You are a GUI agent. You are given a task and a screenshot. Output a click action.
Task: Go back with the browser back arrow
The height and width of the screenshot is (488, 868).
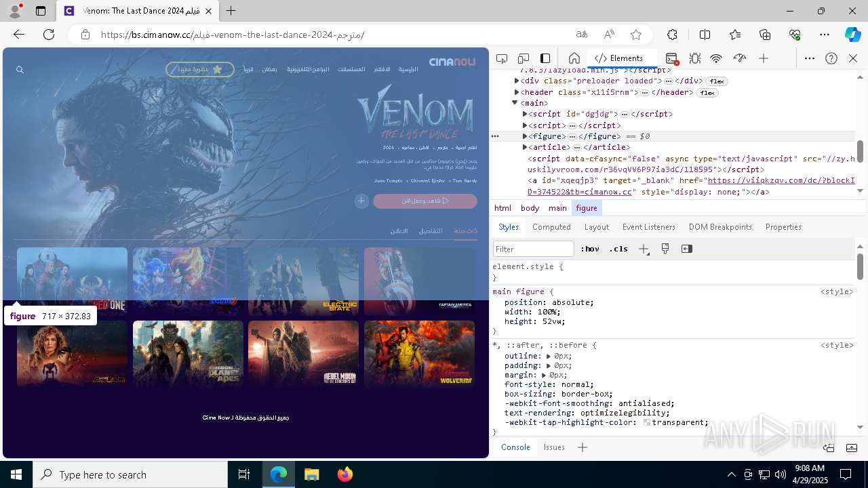(x=19, y=35)
